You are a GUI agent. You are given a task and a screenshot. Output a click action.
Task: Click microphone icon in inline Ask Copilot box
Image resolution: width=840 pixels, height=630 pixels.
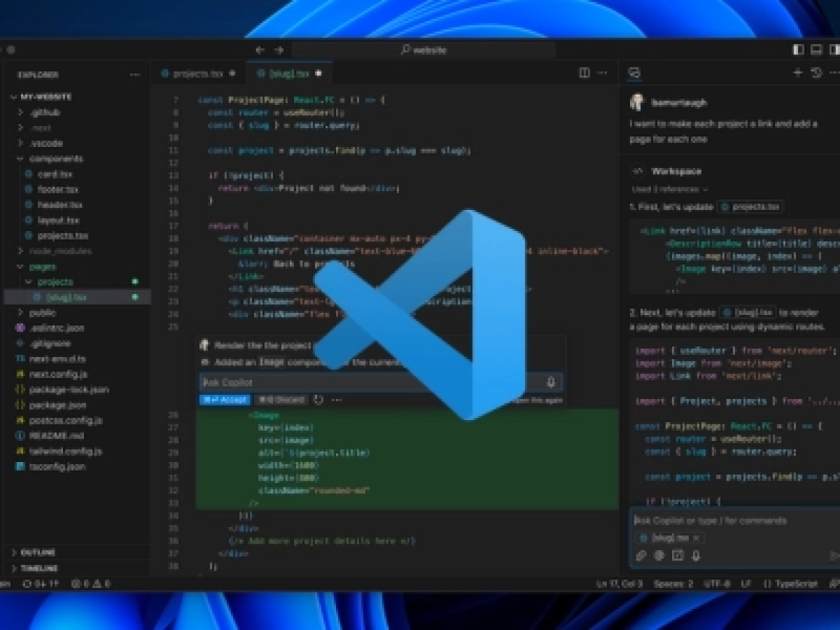point(551,382)
